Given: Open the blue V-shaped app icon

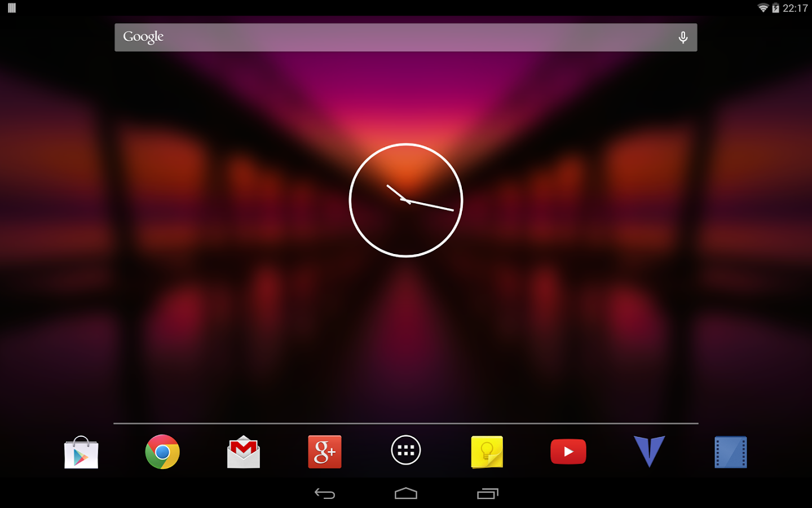Looking at the screenshot, I should (650, 451).
